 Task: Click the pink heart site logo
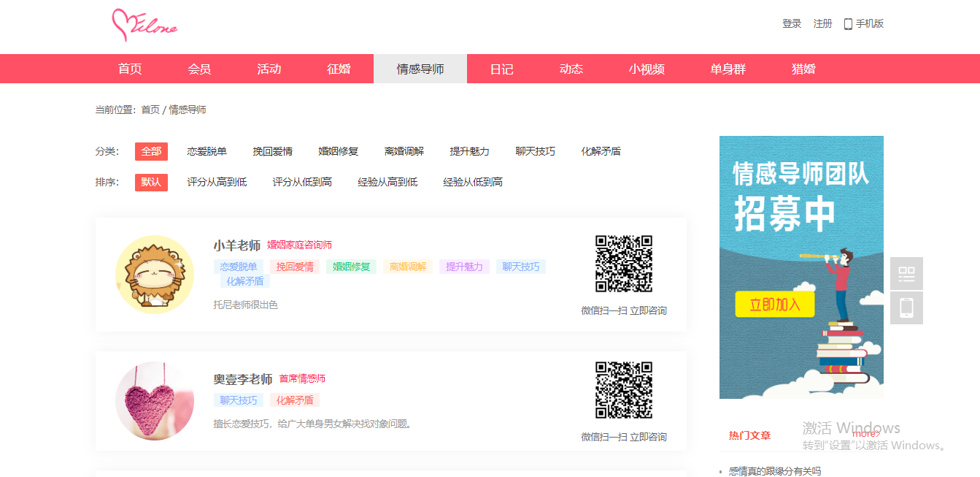(144, 26)
